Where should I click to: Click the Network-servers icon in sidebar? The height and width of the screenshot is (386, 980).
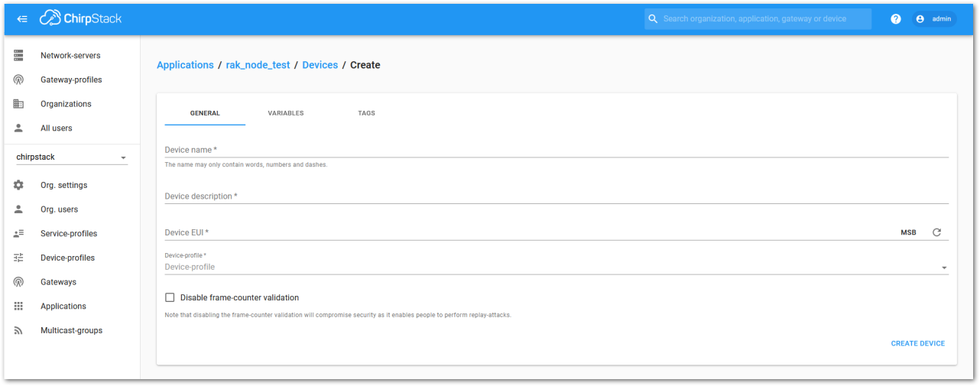(19, 55)
